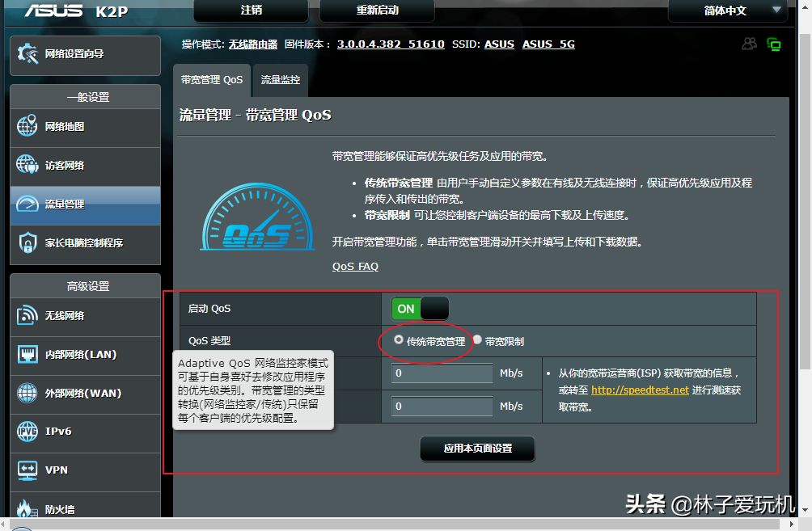Click the 注销 logout button

click(252, 11)
